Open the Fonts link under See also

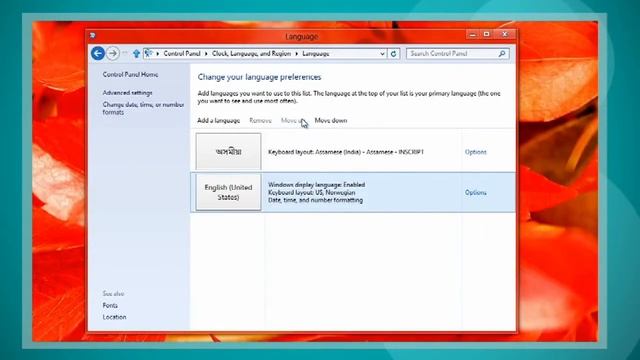(x=110, y=305)
